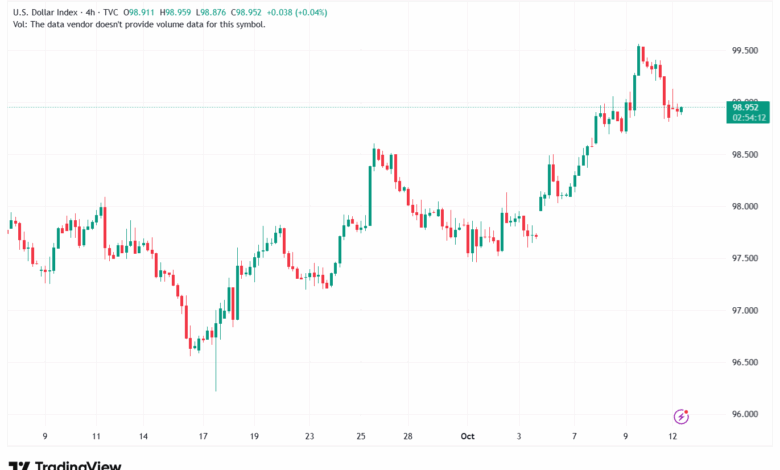Click the date 14 on time axis
Viewport: 780px width, 470px height.
tap(143, 436)
